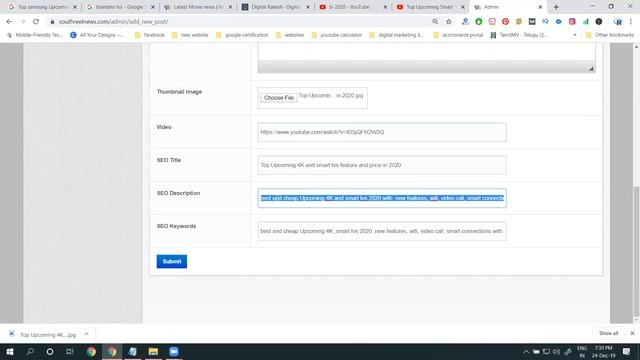640x360 pixels.
Task: Open the first Chrome taskbar icon
Action: [91, 351]
